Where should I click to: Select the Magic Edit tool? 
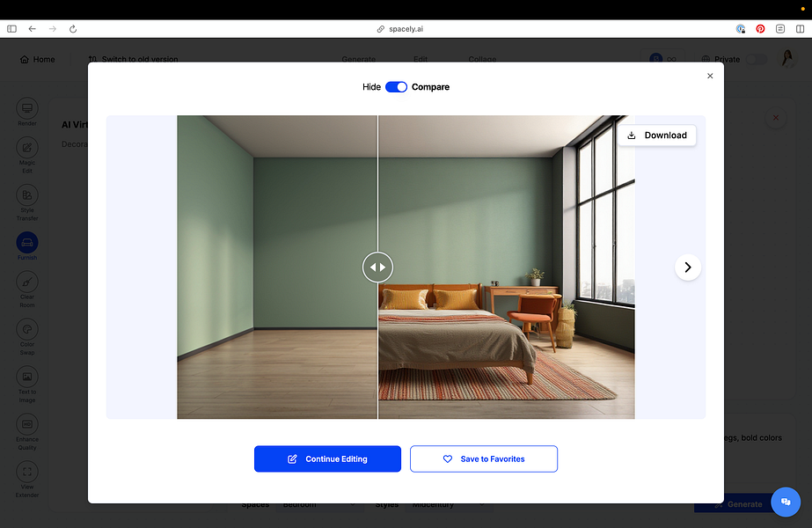27,156
